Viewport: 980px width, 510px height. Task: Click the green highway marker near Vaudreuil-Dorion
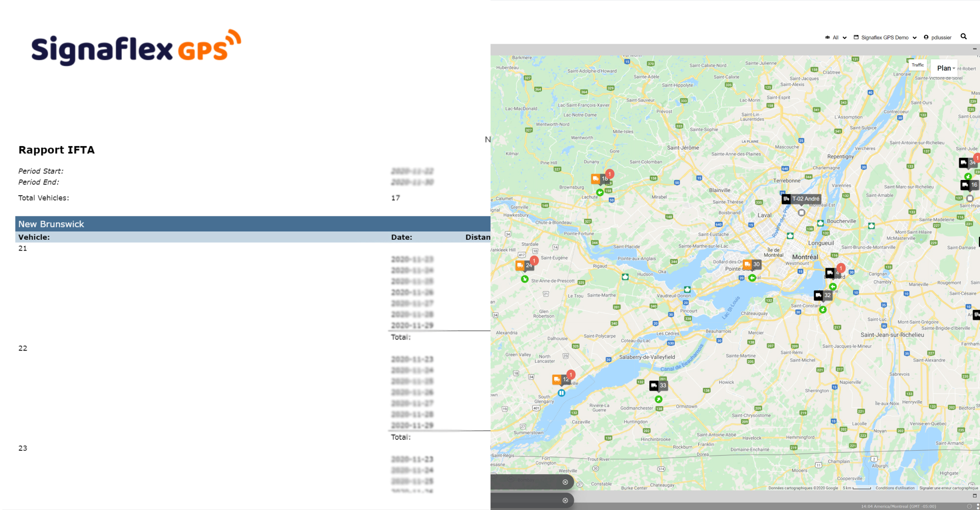687,289
